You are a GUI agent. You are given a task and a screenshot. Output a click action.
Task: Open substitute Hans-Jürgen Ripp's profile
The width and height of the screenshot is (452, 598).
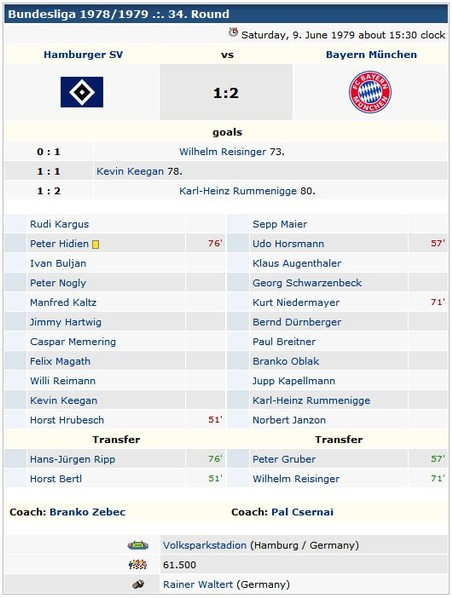[72, 459]
